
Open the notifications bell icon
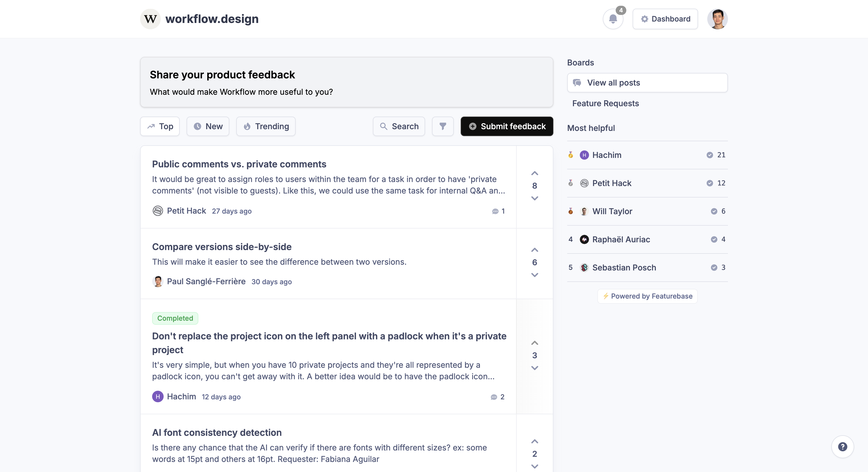tap(613, 19)
